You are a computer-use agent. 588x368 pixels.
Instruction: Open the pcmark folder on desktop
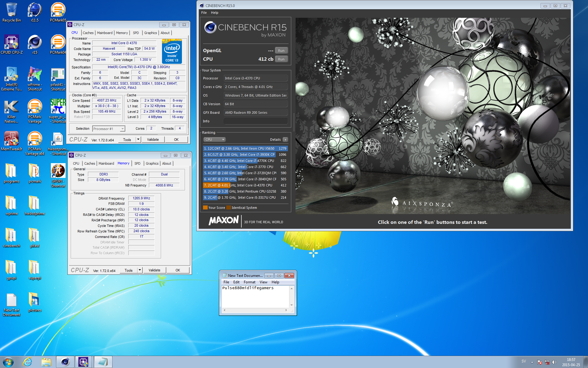35,173
